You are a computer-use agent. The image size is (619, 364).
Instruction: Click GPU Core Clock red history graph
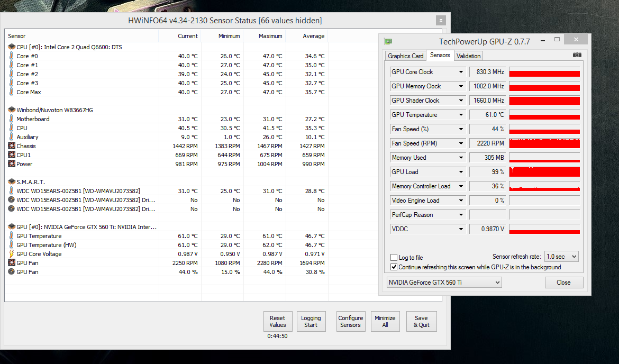(544, 72)
